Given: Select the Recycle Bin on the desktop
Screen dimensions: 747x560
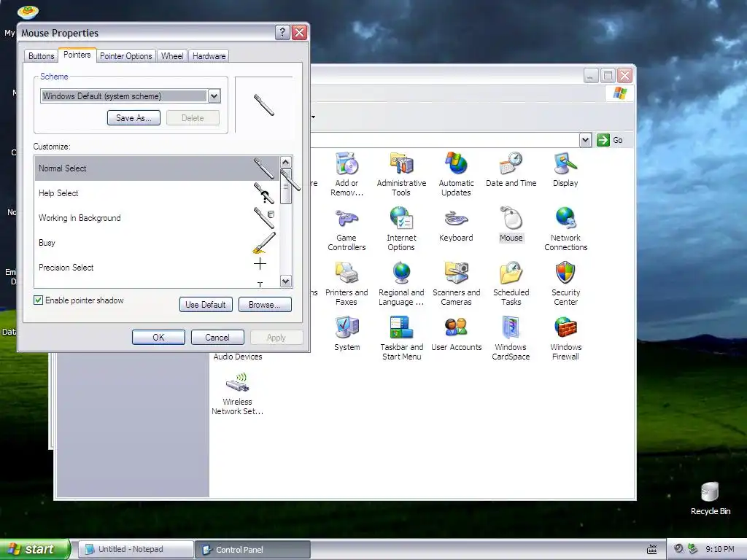Looking at the screenshot, I should 711,499.
